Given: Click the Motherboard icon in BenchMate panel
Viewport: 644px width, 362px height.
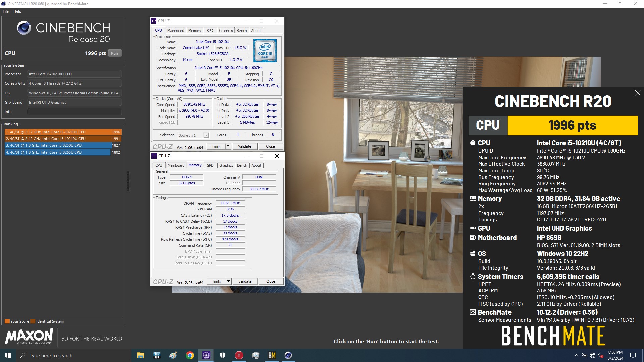Looking at the screenshot, I should tap(473, 238).
